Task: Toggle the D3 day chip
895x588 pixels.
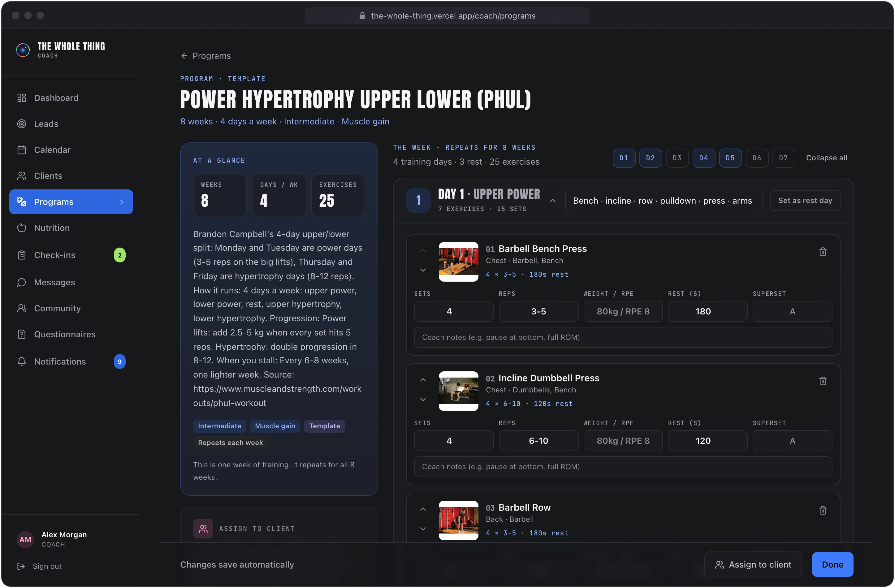Action: (x=677, y=158)
